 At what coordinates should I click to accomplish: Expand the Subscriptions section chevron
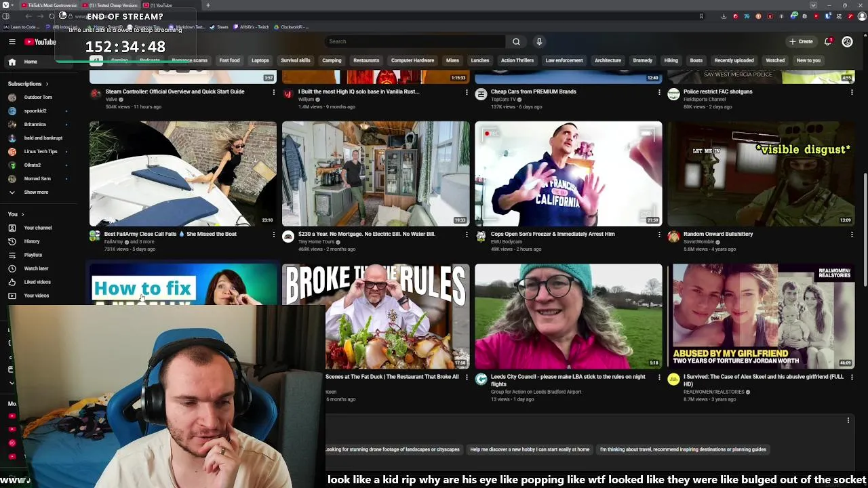point(47,83)
